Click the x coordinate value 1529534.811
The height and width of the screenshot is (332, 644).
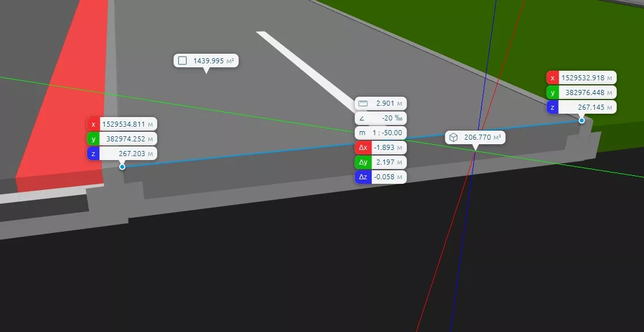click(x=124, y=124)
